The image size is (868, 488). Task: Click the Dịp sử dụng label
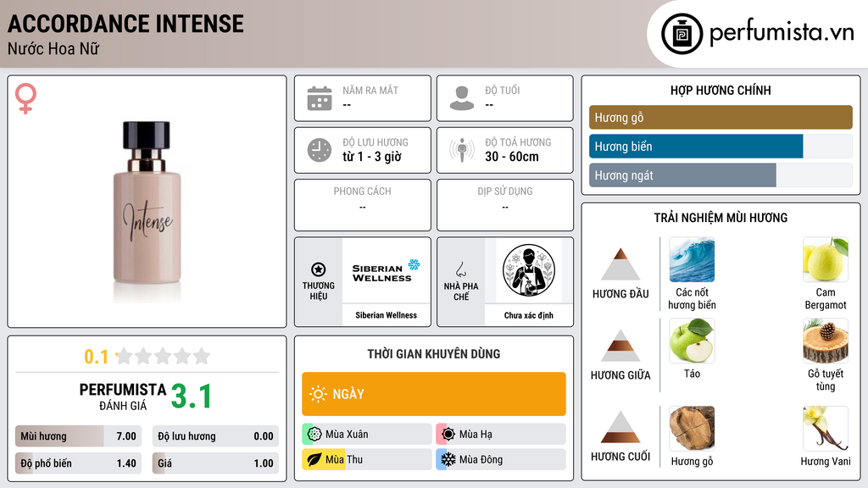point(505,191)
